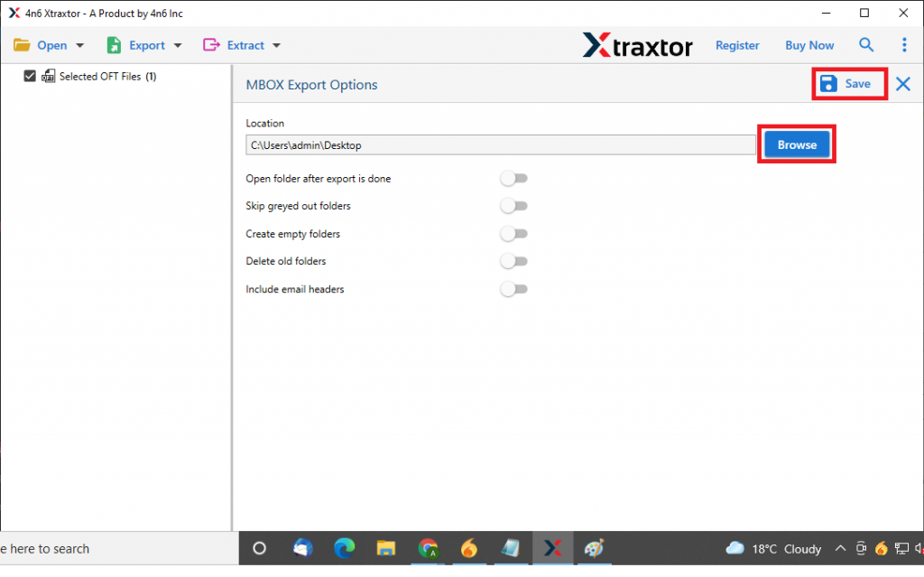Screen dimensions: 924x577
Task: Click the Xtraxtor logo
Action: [637, 45]
